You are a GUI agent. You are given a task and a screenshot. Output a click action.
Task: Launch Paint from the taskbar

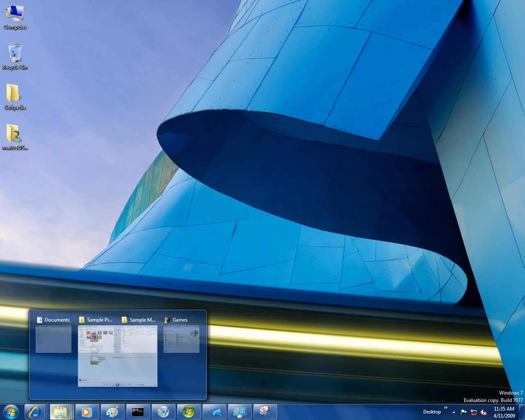(112, 412)
